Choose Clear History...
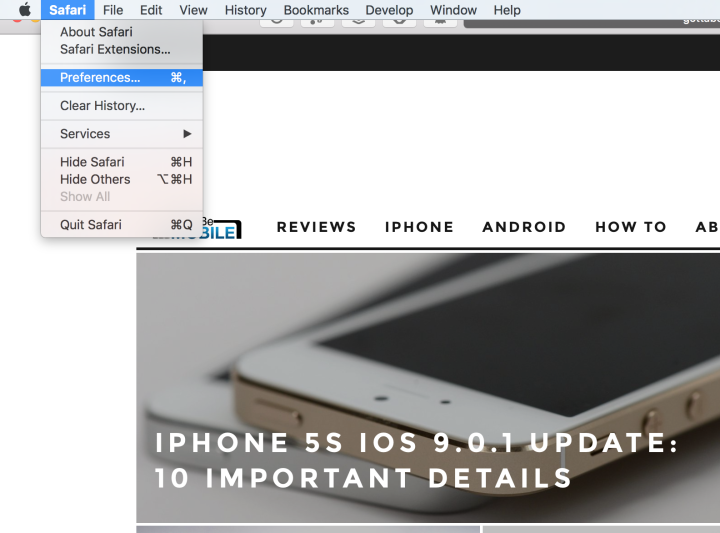The image size is (720, 533). coord(122,106)
